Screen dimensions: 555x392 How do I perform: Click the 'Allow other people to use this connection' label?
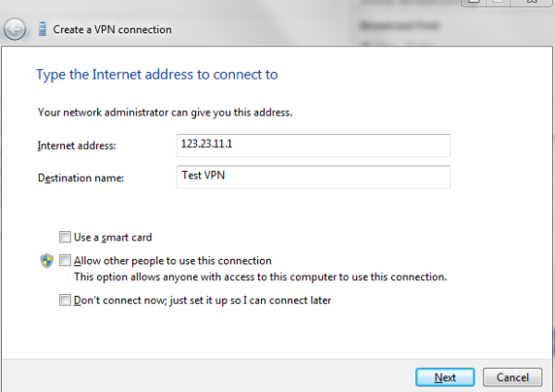pyautogui.click(x=173, y=261)
